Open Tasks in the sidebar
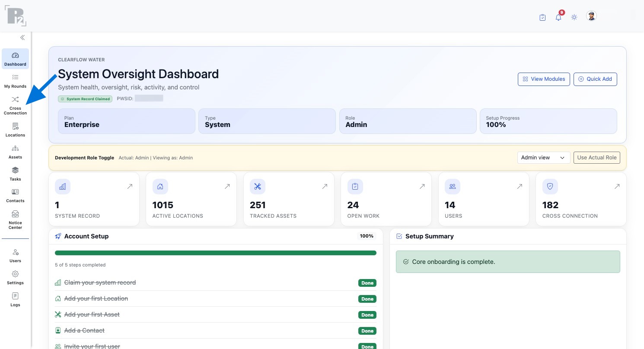Viewport: 644px width, 349px height. click(x=15, y=174)
